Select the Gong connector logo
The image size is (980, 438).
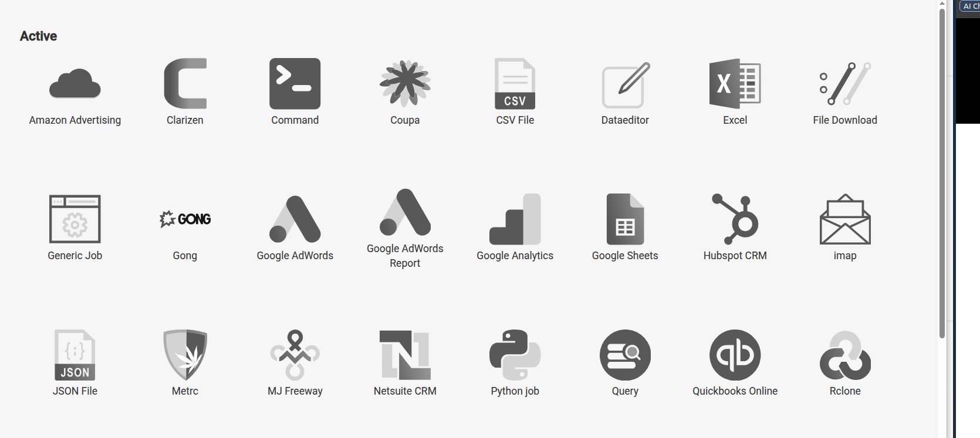[185, 219]
